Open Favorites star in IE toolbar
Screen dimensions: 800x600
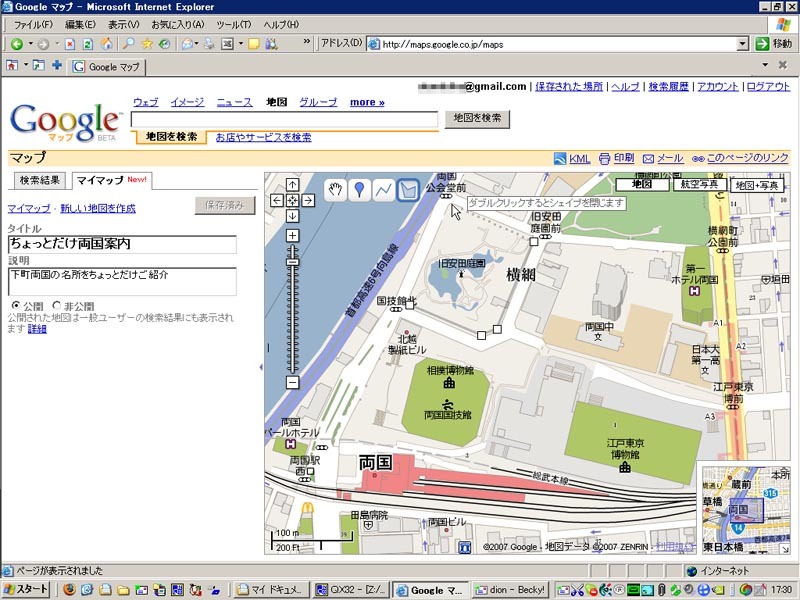[147, 44]
